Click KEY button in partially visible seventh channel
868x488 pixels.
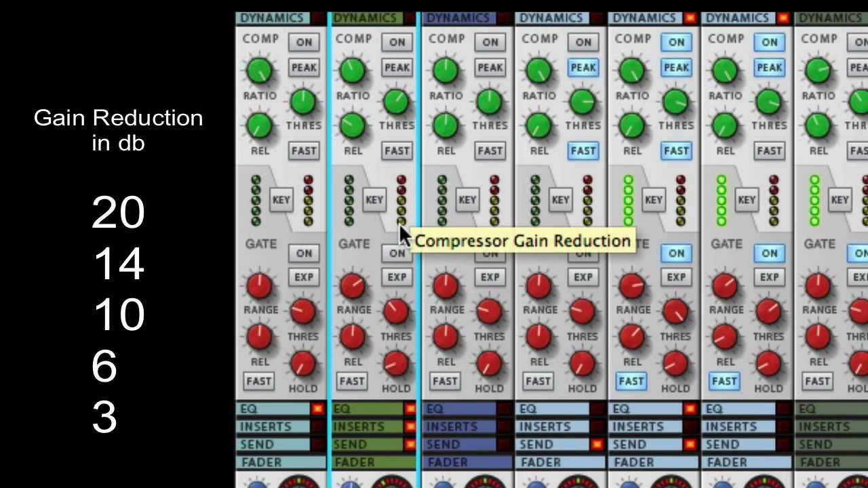(x=840, y=200)
